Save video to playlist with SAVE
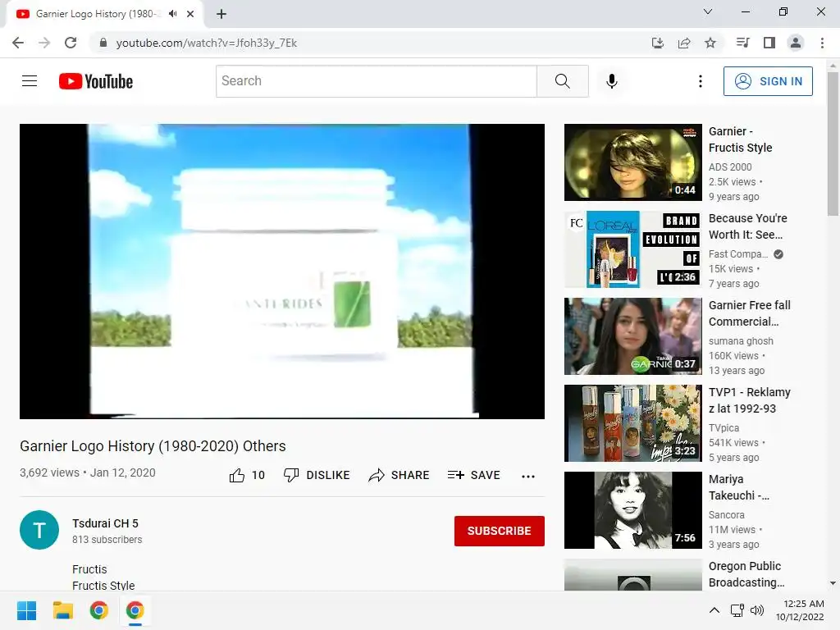Screen dimensions: 840x630 coord(474,475)
